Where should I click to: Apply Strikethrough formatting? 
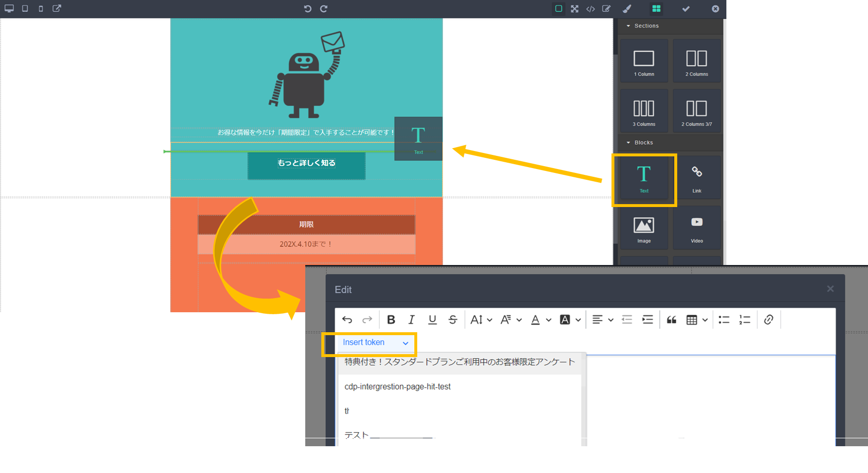click(x=453, y=320)
